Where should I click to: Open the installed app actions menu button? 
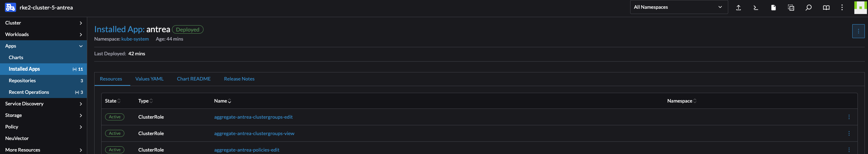click(858, 31)
